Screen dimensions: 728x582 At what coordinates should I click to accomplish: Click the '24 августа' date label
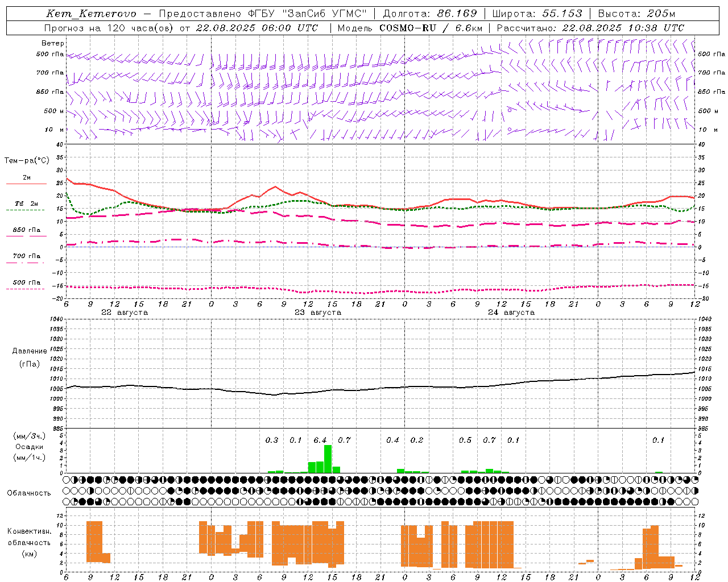tap(511, 313)
